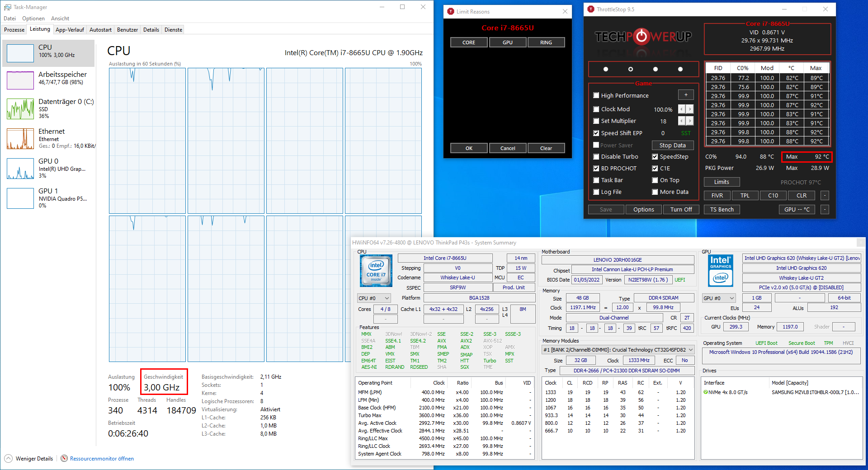Open the Dienste tab

pyautogui.click(x=173, y=29)
